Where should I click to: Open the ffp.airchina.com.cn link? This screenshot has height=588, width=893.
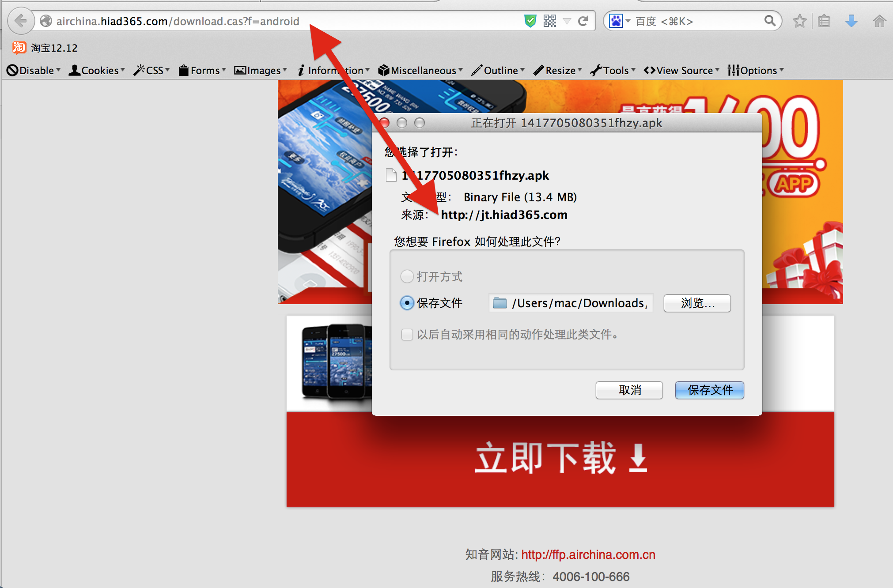pyautogui.click(x=588, y=554)
